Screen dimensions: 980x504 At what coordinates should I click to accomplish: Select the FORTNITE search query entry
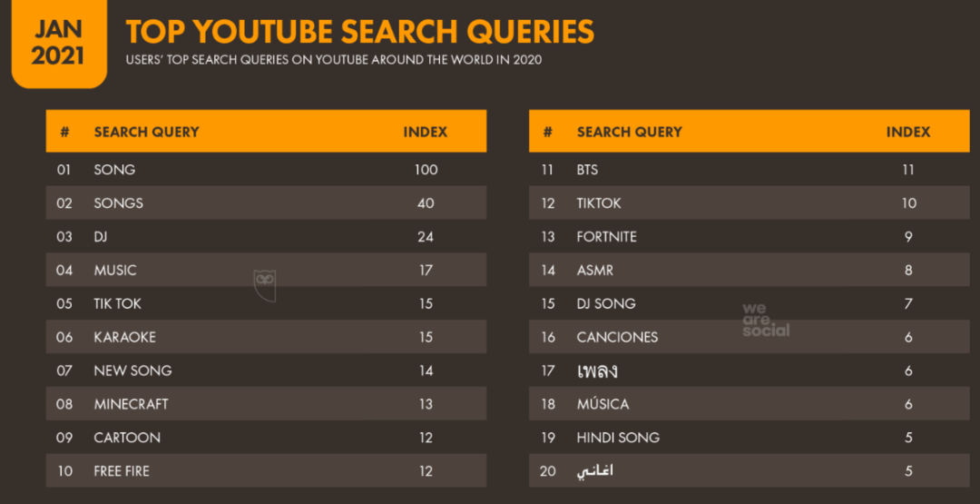pyautogui.click(x=606, y=237)
